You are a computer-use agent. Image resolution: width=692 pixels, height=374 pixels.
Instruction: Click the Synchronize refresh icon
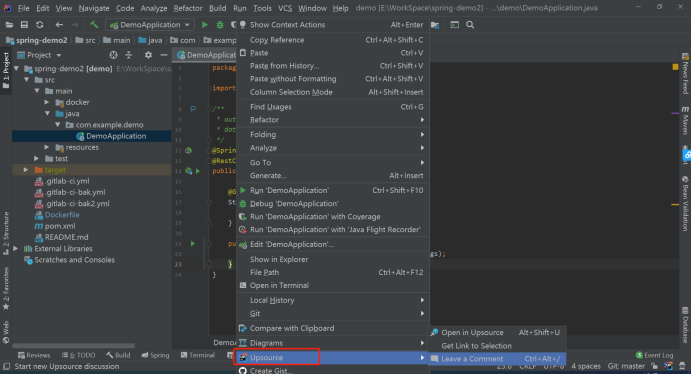(40, 25)
